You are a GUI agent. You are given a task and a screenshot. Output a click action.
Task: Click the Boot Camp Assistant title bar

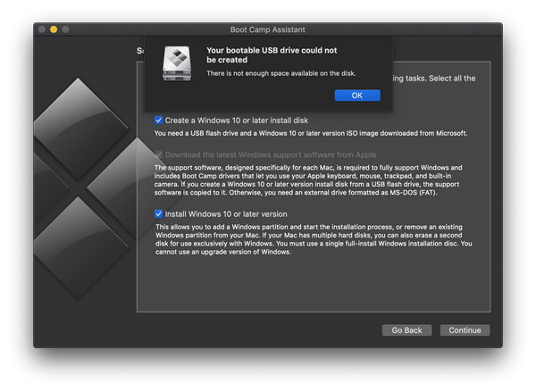pos(268,29)
